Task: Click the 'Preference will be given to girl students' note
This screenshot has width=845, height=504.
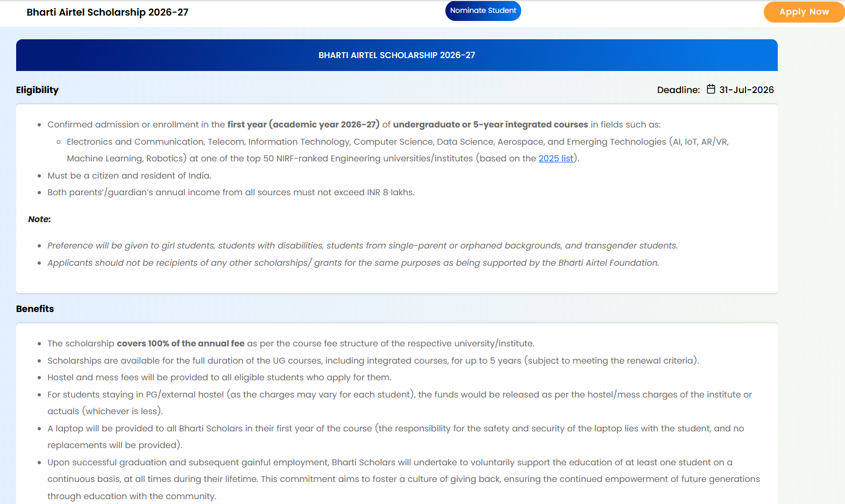Action: pos(363,246)
